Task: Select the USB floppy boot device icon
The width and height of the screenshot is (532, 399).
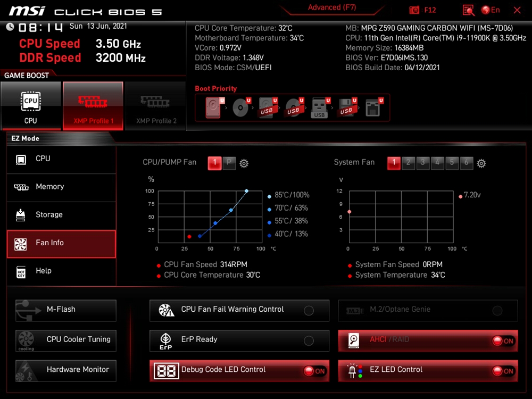Action: 347,107
